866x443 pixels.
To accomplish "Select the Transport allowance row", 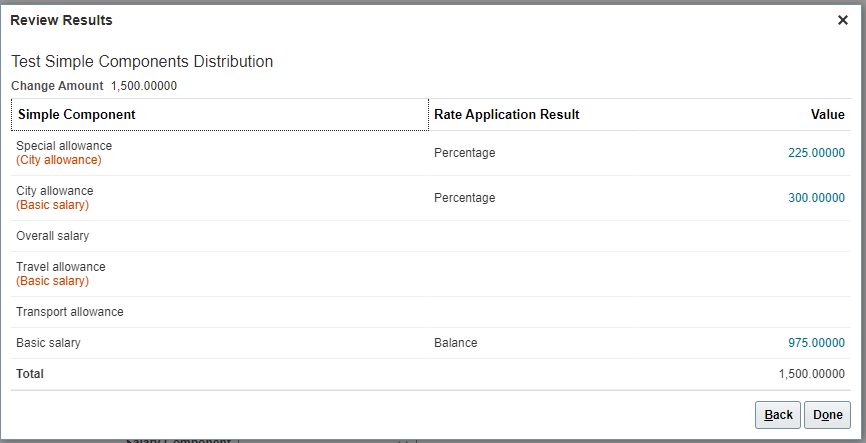I will pyautogui.click(x=70, y=312).
